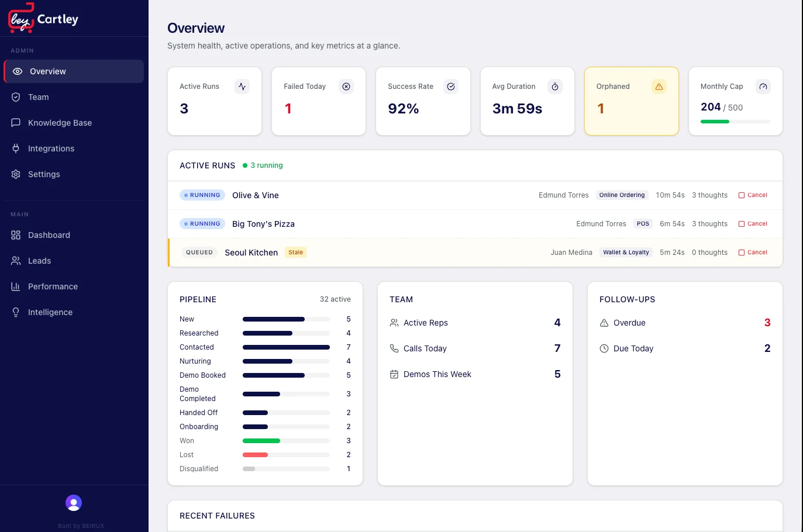Click the "3 running" status text
This screenshot has height=532, width=803.
[267, 165]
